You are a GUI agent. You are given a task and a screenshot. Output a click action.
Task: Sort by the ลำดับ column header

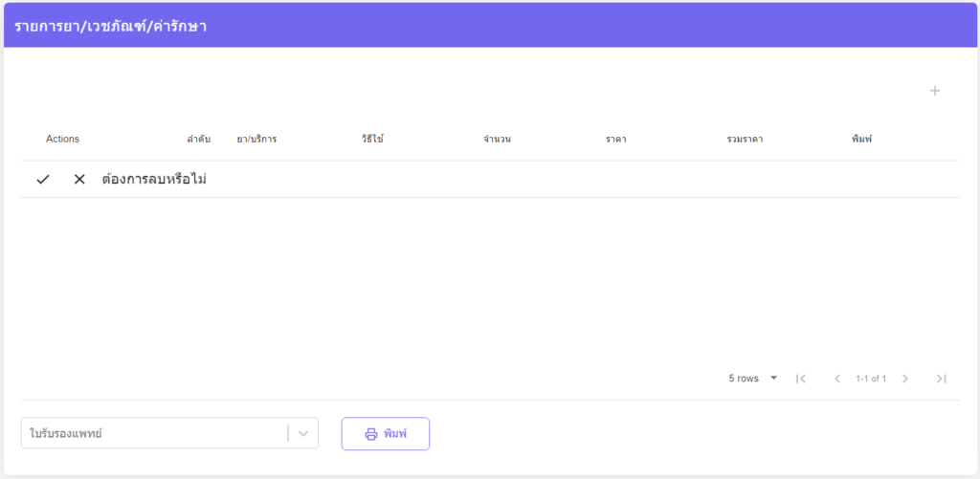click(198, 140)
